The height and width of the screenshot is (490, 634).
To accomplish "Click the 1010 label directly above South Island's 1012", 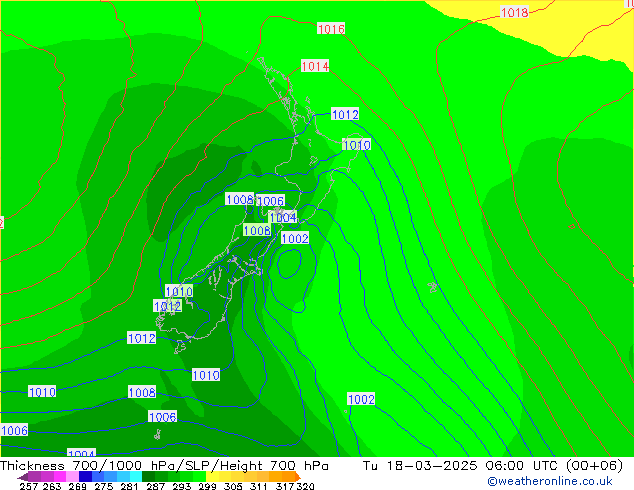I will (179, 291).
